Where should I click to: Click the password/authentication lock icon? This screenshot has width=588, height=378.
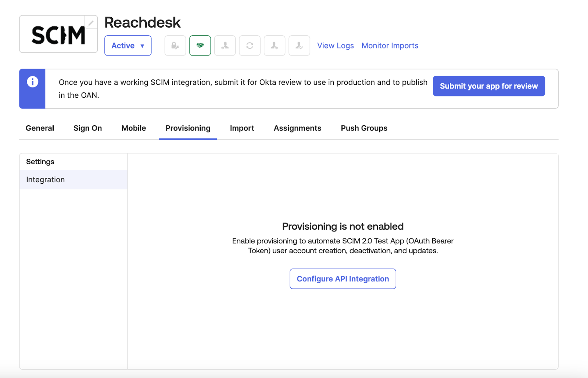pos(175,45)
